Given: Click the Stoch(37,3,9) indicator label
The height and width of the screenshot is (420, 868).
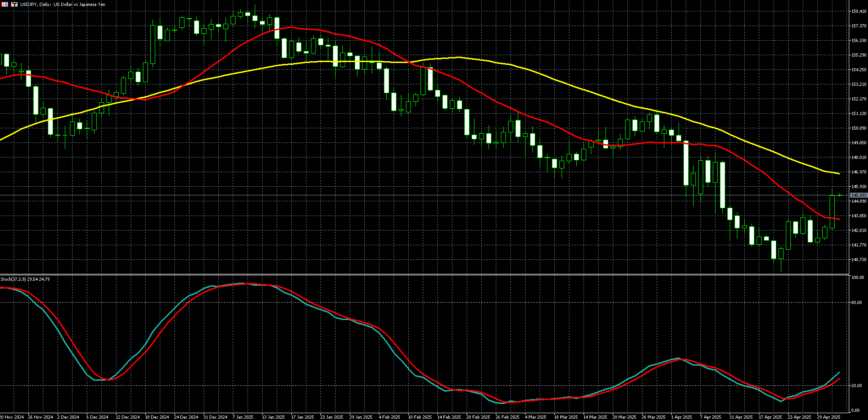Looking at the screenshot, I should (x=25, y=279).
